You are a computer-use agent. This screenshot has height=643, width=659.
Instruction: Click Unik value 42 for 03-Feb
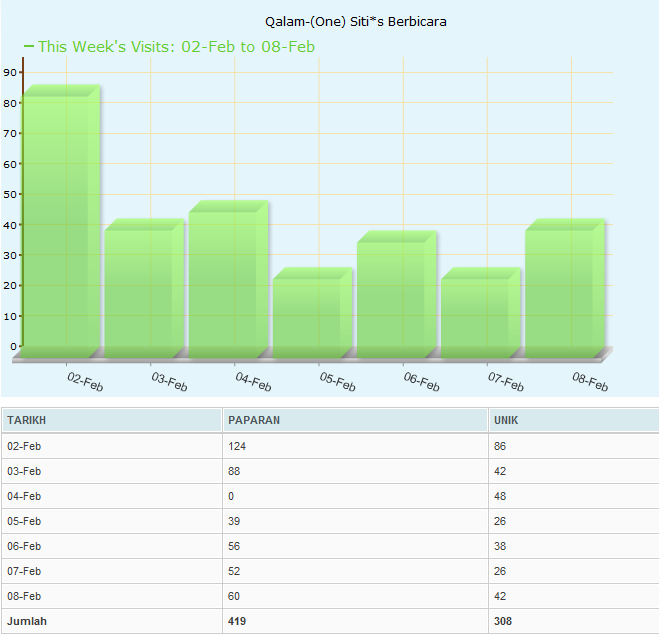500,471
